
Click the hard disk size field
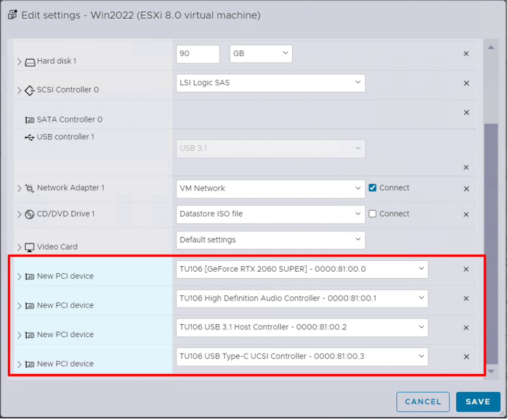coord(197,54)
